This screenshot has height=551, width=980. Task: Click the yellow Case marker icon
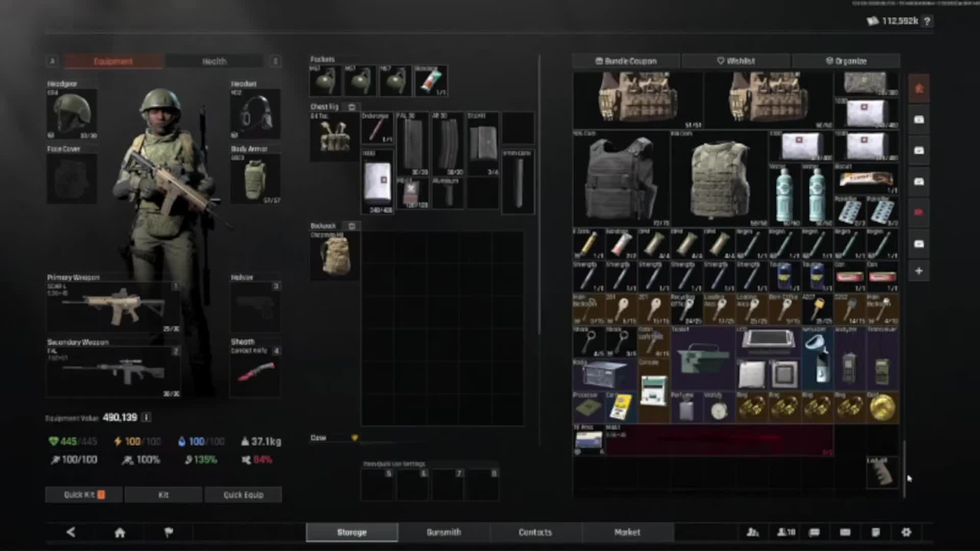(355, 438)
